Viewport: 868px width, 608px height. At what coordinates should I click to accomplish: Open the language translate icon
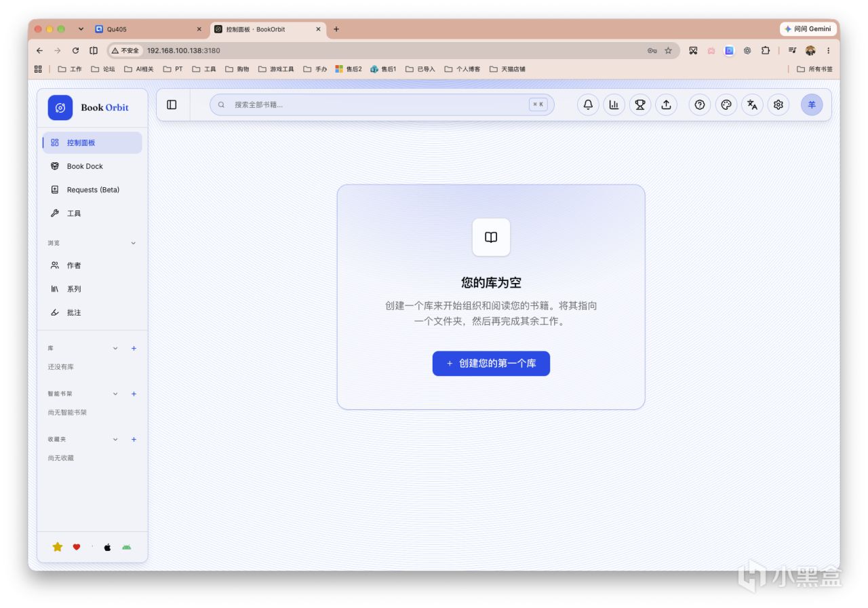coord(752,104)
